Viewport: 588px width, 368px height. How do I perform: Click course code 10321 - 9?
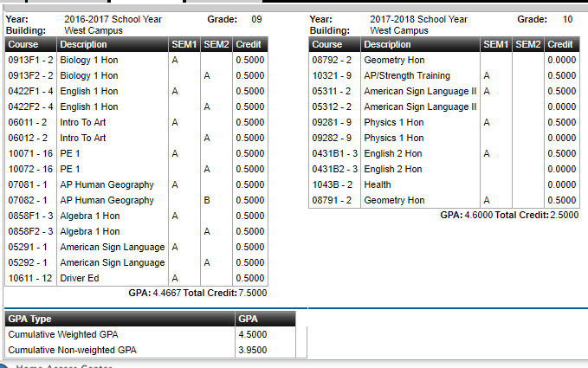click(x=332, y=75)
